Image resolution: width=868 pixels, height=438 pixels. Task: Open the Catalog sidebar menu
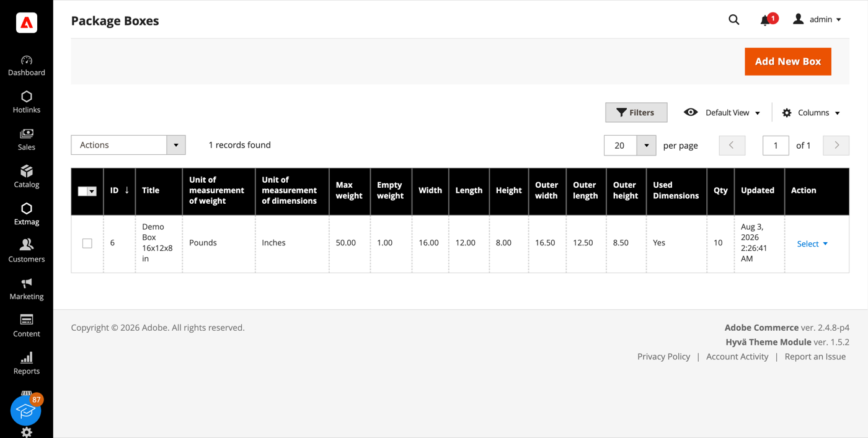point(27,177)
